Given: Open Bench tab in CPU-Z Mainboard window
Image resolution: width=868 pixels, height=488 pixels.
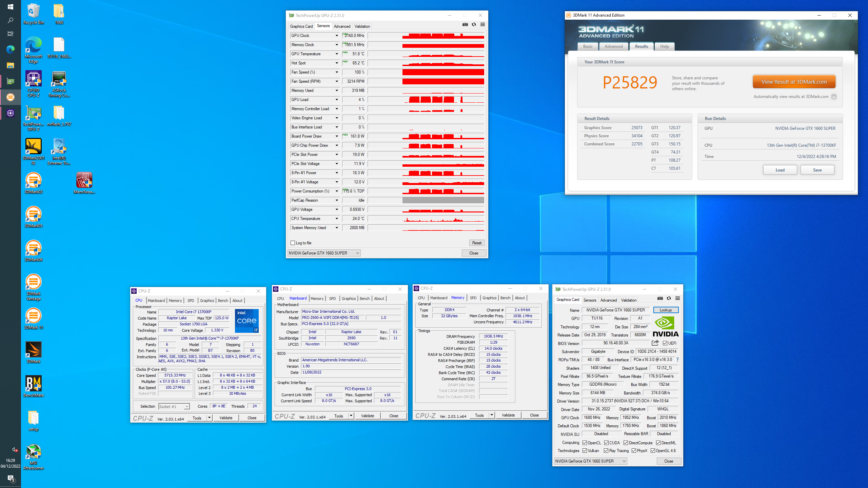Looking at the screenshot, I should 364,298.
